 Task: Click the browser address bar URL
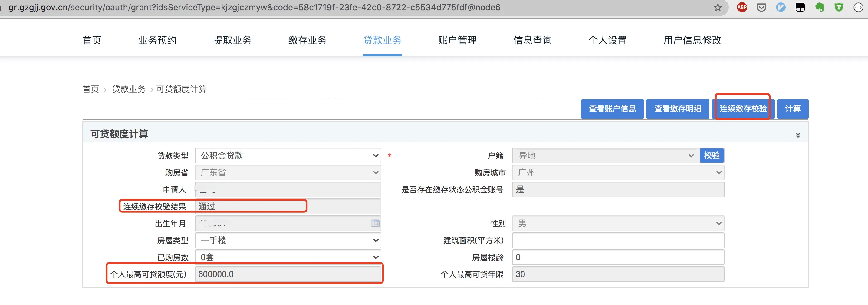click(255, 7)
